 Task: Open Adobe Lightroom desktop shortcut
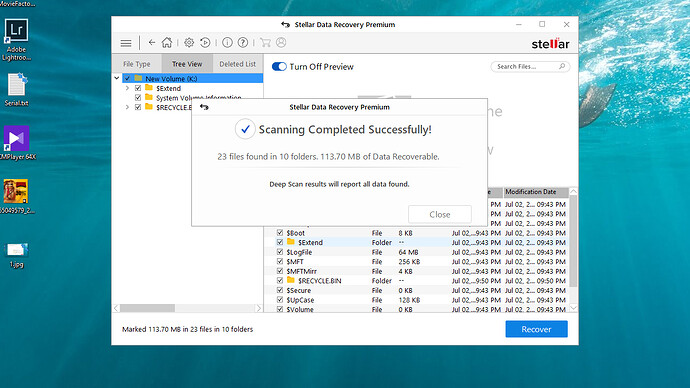pyautogui.click(x=16, y=40)
